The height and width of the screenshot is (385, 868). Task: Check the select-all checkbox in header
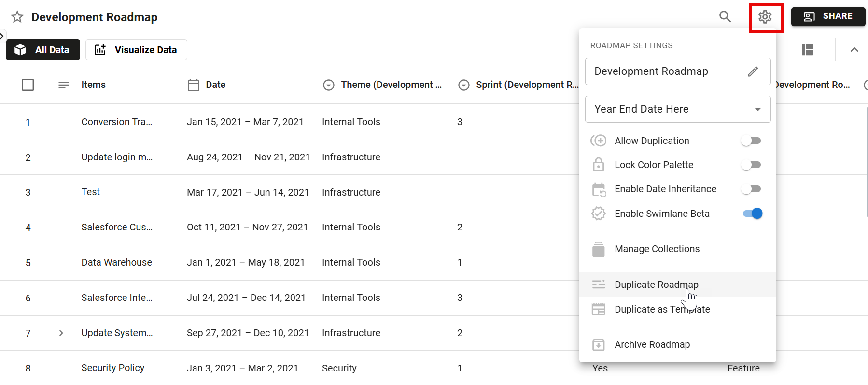pos(28,85)
